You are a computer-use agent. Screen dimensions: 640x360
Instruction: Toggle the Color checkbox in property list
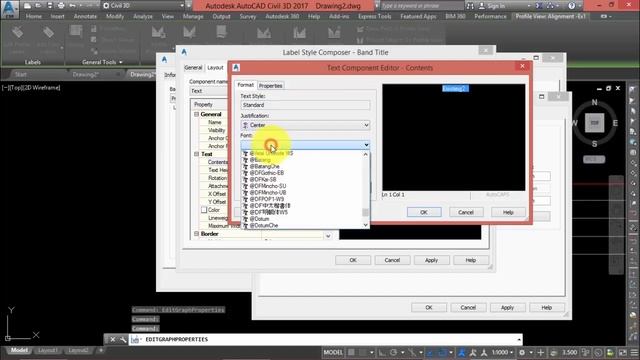tap(204, 210)
